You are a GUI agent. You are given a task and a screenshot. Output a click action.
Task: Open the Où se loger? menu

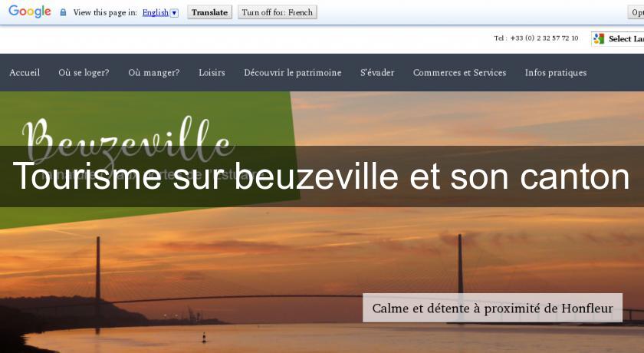[x=84, y=73]
